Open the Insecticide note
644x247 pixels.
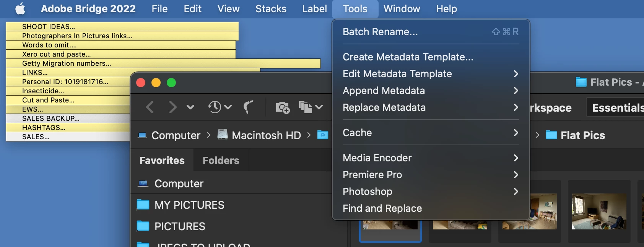pos(68,91)
